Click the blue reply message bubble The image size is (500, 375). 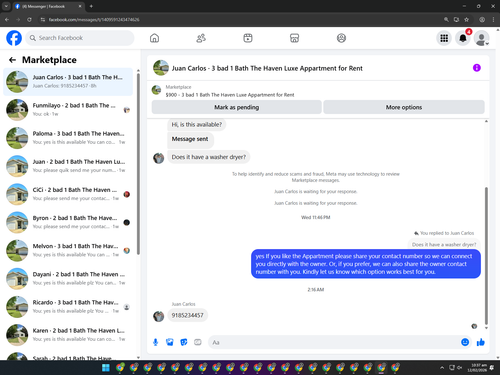tap(366, 264)
